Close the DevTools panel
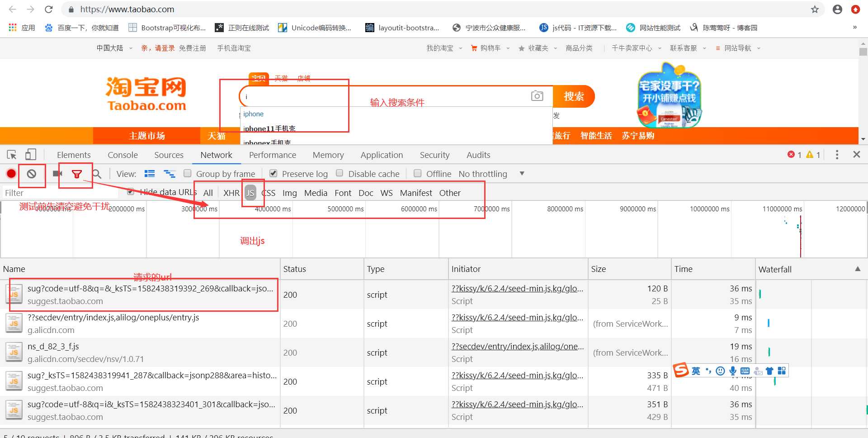The image size is (868, 438). (856, 154)
